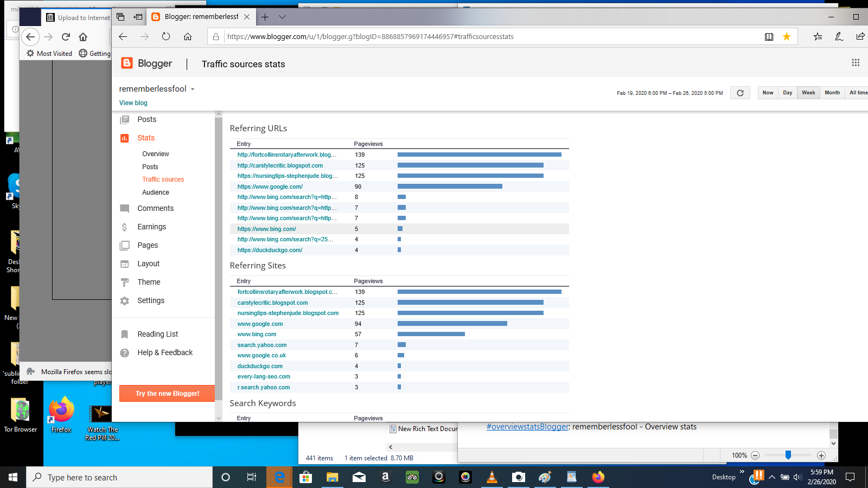The image size is (868, 488).
Task: Open the Windows notification center
Action: click(x=850, y=477)
